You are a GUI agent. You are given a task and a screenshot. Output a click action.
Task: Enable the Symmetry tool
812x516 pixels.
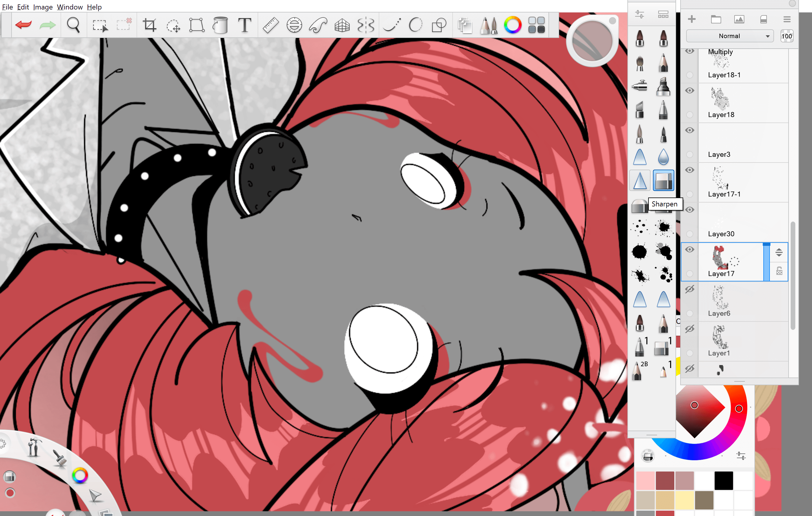(366, 25)
